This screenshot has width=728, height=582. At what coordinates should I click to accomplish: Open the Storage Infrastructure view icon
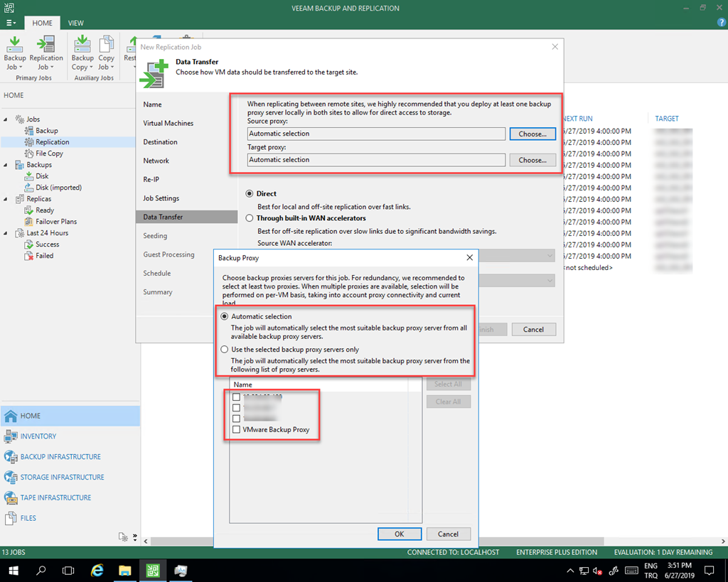coord(11,477)
